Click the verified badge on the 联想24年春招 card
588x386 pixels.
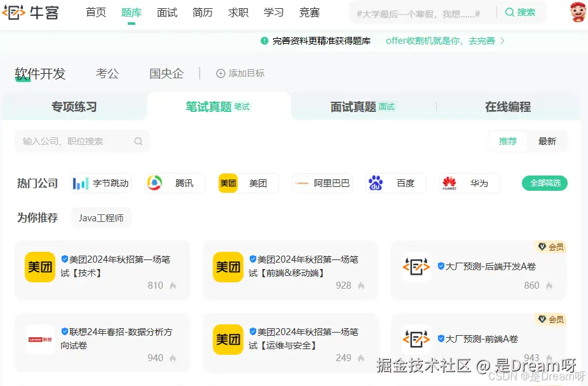click(64, 331)
